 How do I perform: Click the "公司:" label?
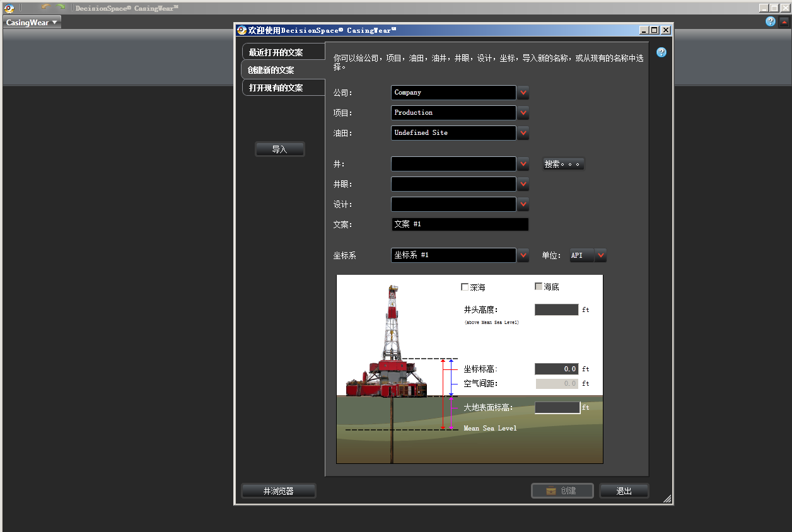343,93
